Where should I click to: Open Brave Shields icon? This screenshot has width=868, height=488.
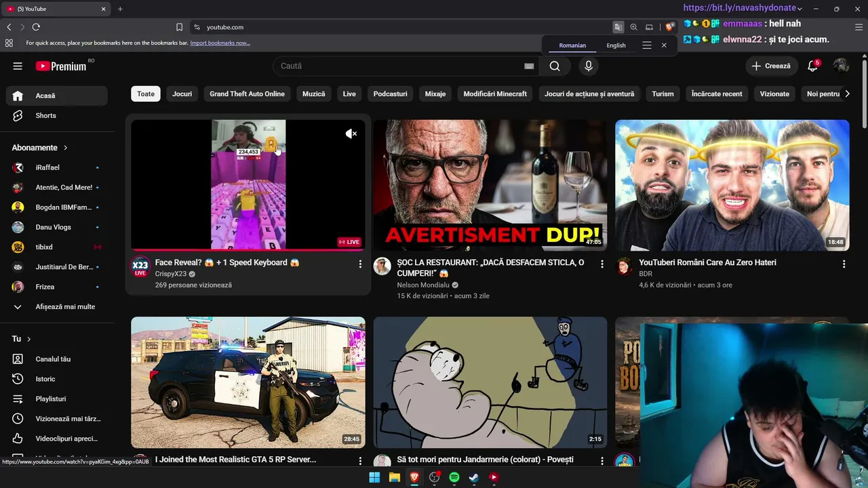pos(669,27)
